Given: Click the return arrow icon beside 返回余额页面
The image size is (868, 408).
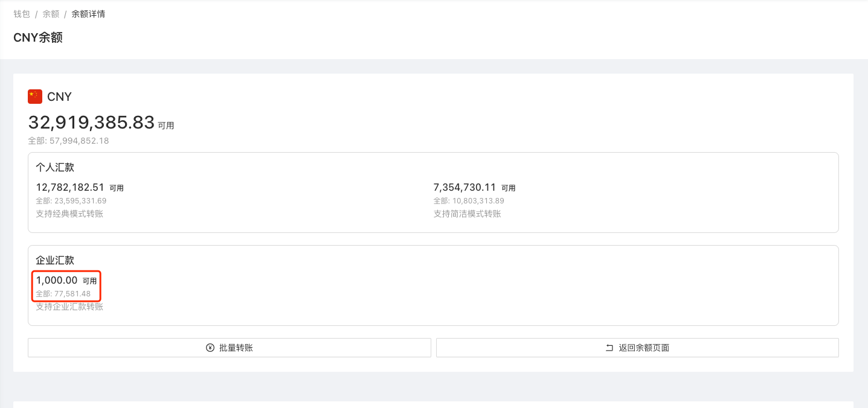Looking at the screenshot, I should pos(609,348).
